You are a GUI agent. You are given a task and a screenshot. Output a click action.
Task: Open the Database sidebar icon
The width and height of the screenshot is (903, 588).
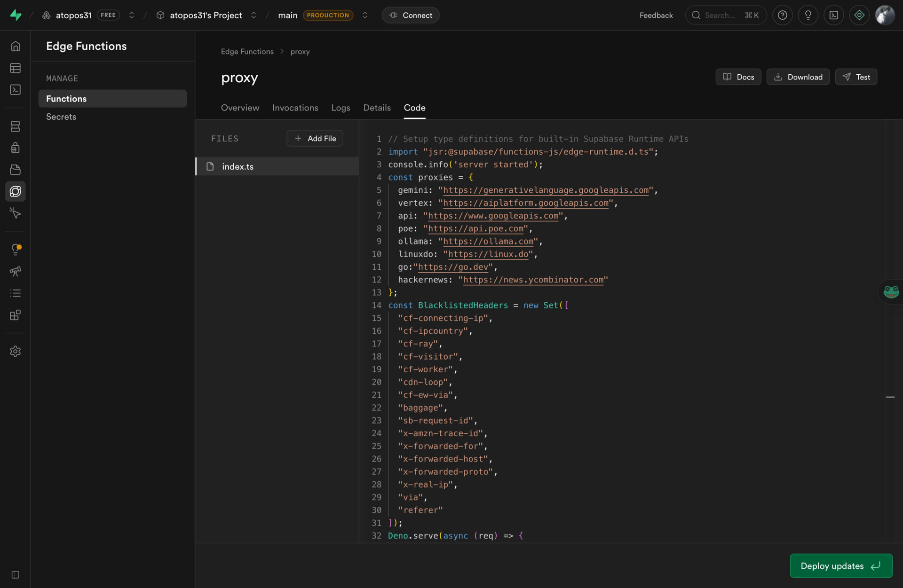[x=16, y=126]
